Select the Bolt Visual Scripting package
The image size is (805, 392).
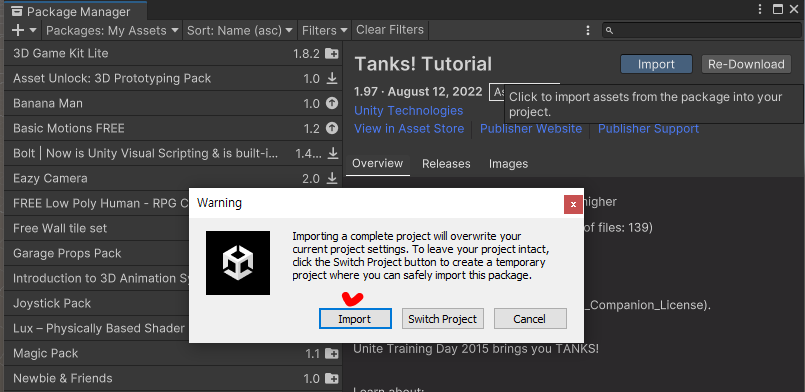coord(173,153)
